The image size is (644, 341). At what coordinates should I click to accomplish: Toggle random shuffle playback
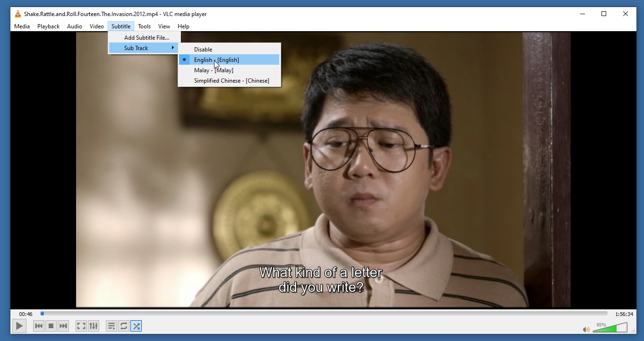pyautogui.click(x=136, y=326)
